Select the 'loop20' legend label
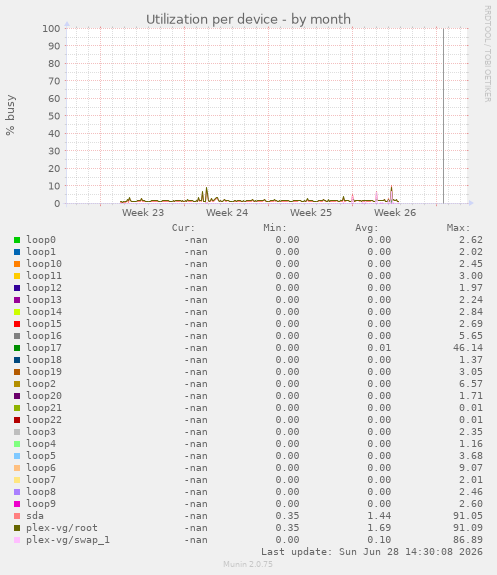 44,396
